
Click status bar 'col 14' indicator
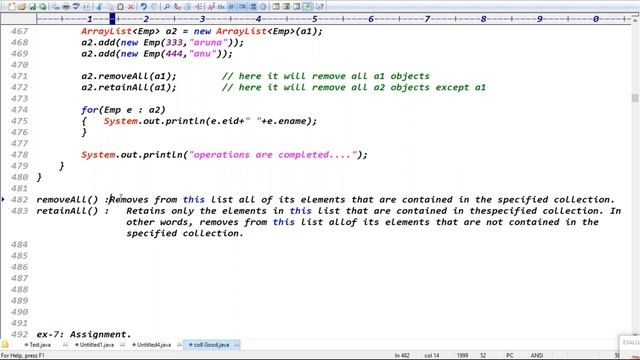[431, 356]
